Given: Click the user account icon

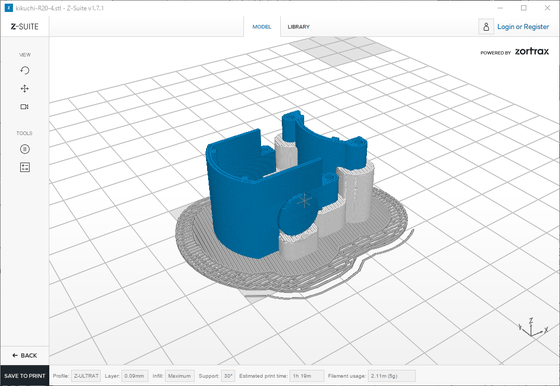Looking at the screenshot, I should (486, 27).
